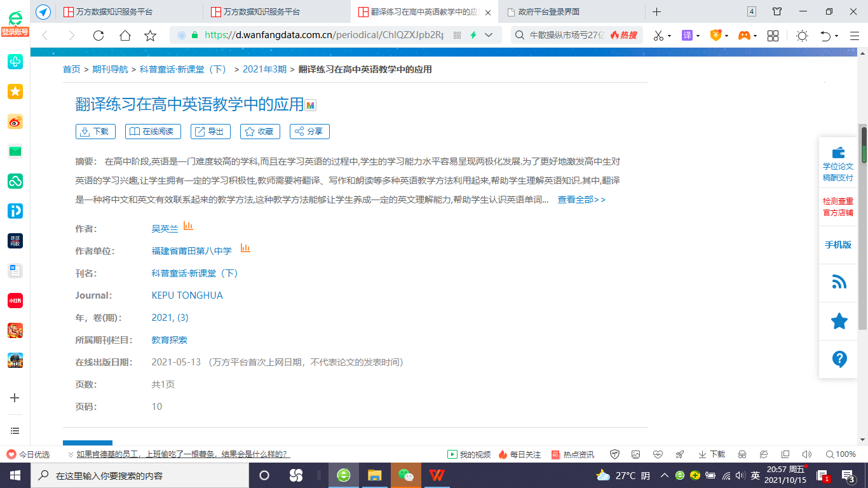868x488 pixels.
Task: Click the 下载 article button
Action: pyautogui.click(x=95, y=132)
